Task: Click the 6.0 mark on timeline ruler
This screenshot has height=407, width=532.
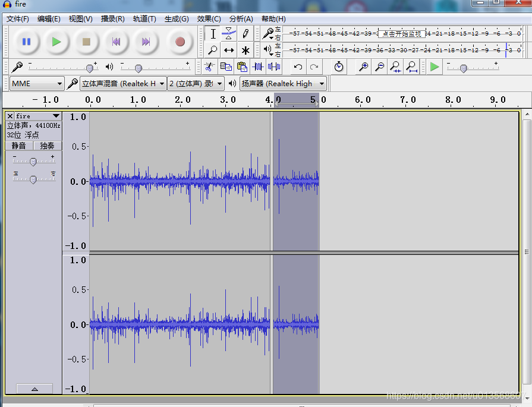Action: (363, 100)
